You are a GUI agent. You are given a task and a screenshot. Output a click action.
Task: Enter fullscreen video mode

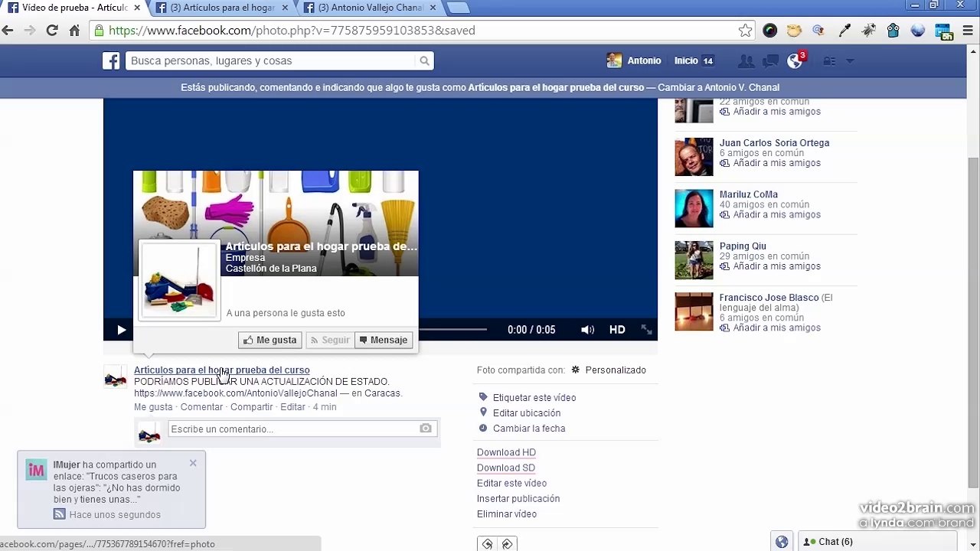[647, 330]
